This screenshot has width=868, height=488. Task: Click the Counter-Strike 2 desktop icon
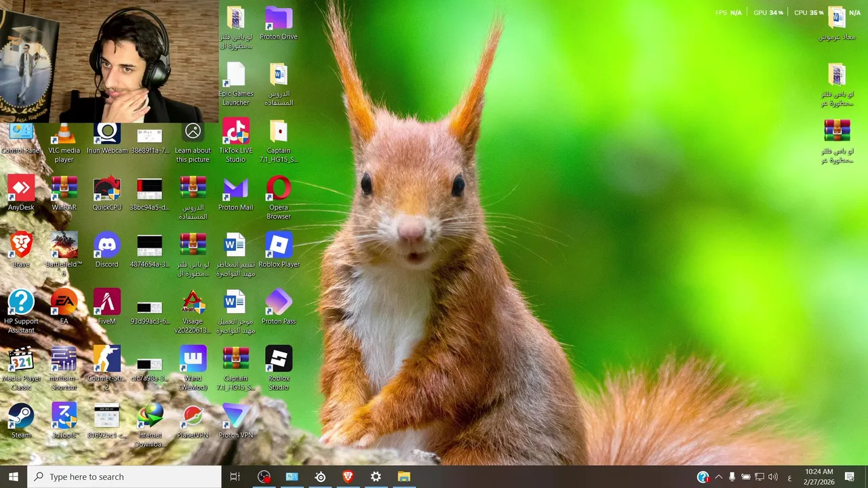click(x=106, y=369)
